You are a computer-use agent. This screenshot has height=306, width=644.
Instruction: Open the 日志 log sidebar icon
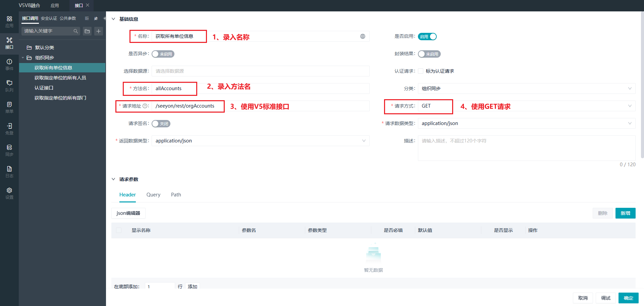click(9, 172)
